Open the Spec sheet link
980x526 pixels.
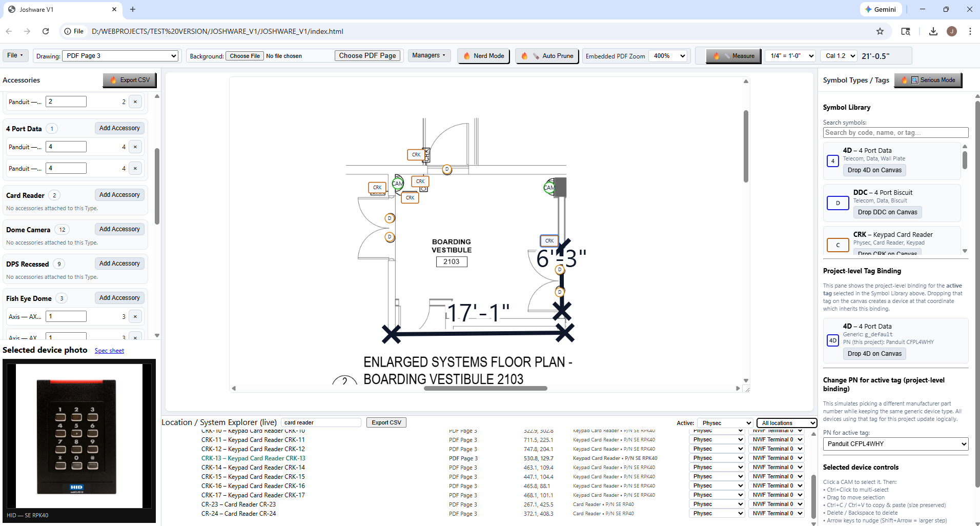tap(109, 350)
